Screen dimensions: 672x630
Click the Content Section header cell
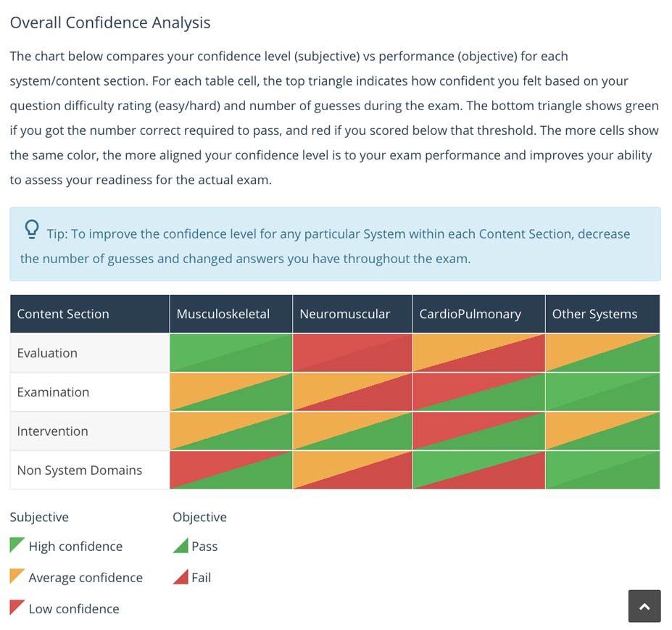[x=90, y=314]
